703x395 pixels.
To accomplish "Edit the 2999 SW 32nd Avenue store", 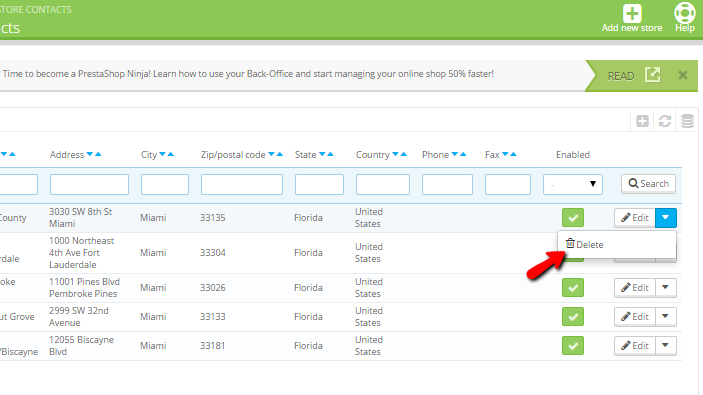I will tap(635, 317).
